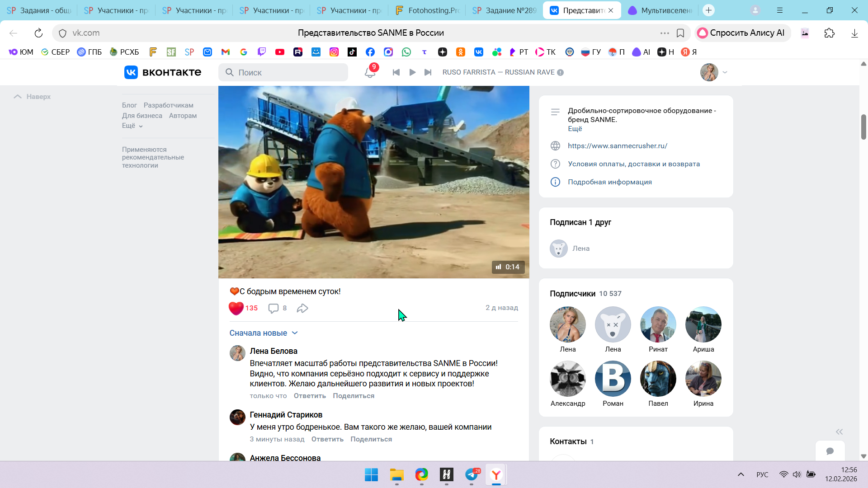
Task: Open profile account menu chevron
Action: [x=725, y=72]
